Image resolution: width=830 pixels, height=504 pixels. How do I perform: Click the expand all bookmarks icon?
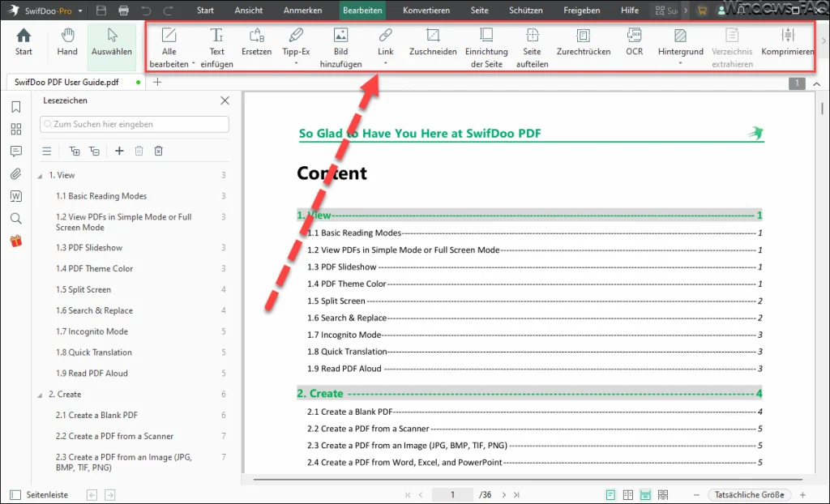coord(74,151)
